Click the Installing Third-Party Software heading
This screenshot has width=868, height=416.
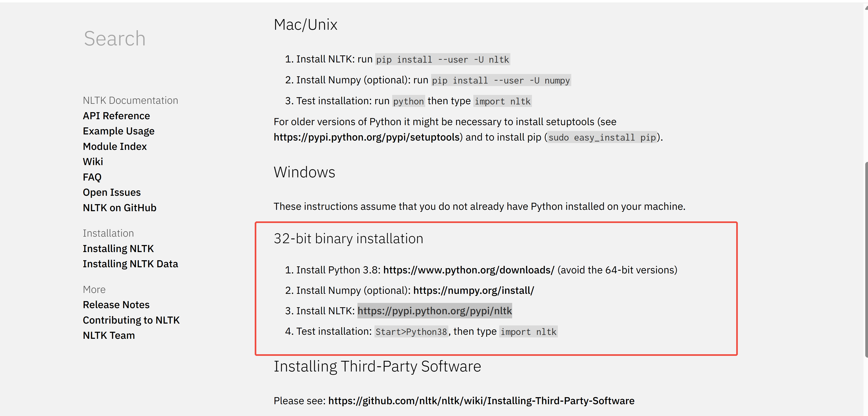pyautogui.click(x=377, y=366)
